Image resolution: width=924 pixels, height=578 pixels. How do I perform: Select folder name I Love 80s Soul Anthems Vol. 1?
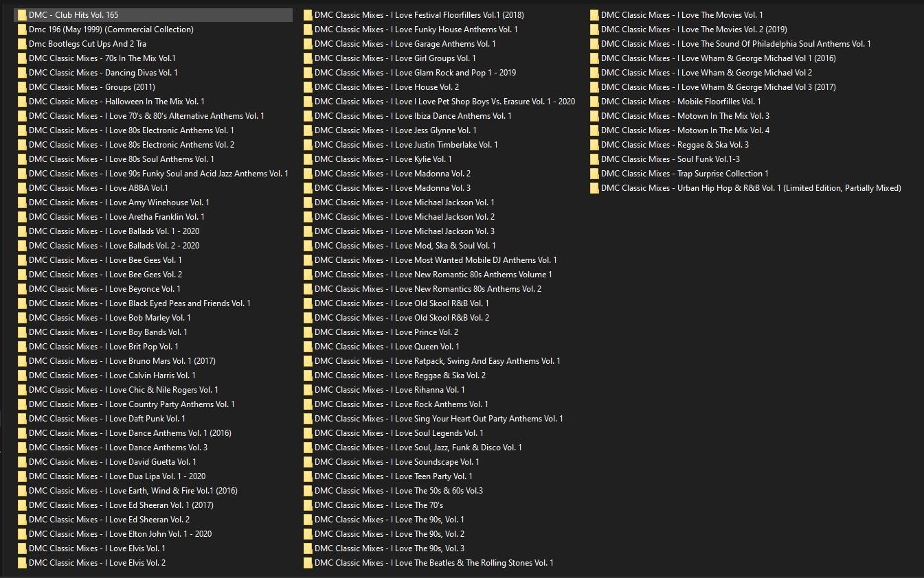coord(122,159)
